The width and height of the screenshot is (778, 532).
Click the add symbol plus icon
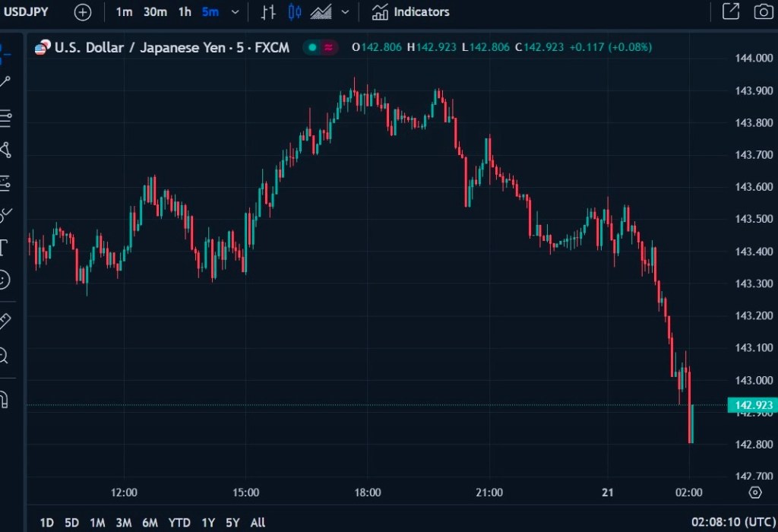83,12
